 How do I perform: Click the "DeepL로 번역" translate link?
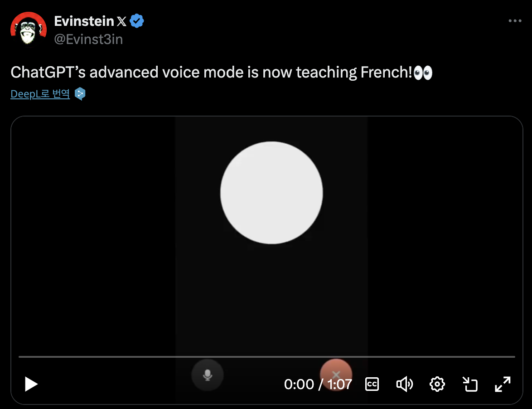[40, 94]
